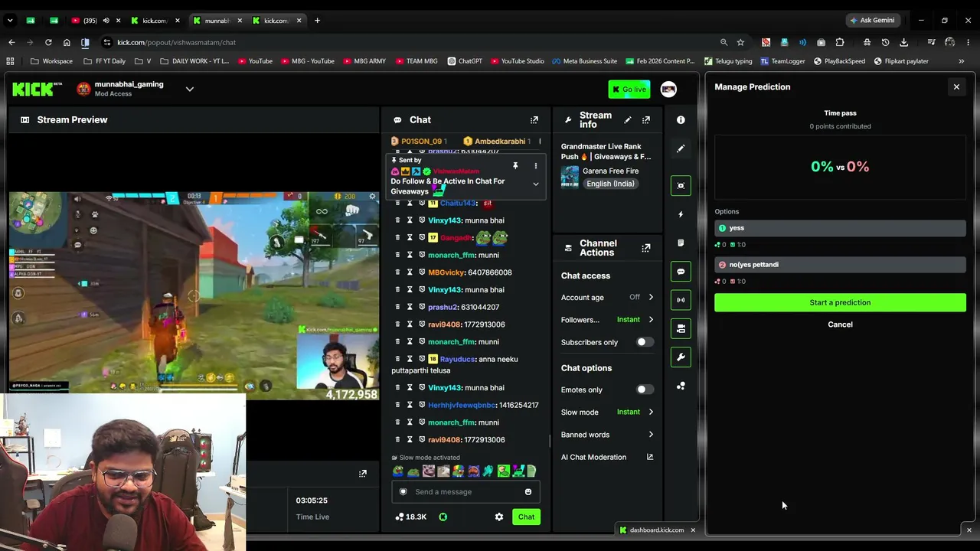Expand the Banned words section
Image resolution: width=980 pixels, height=551 pixels.
pos(651,435)
